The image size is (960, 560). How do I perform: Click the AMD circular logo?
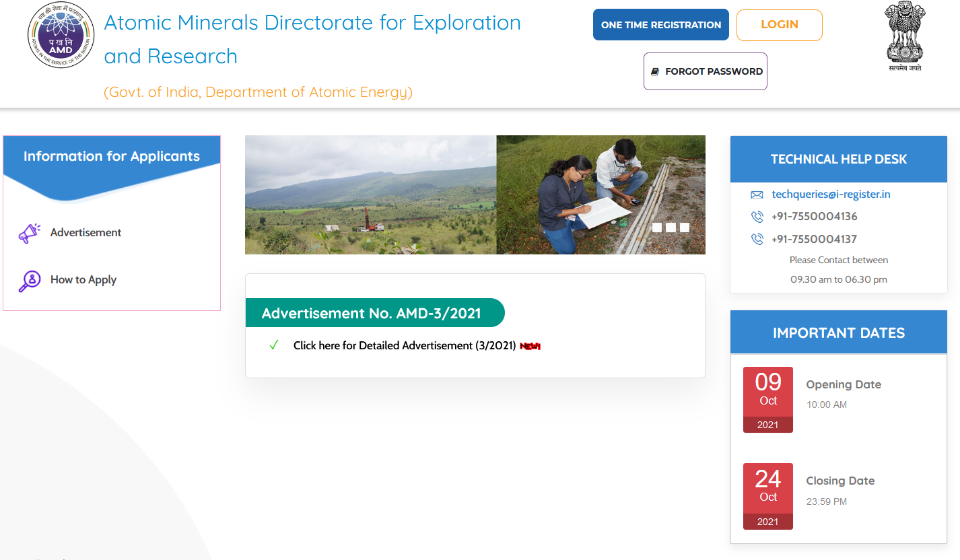(62, 35)
